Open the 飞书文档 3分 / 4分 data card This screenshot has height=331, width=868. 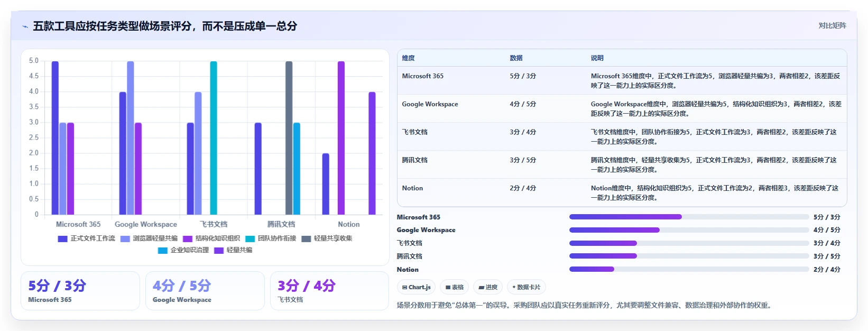tap(329, 291)
